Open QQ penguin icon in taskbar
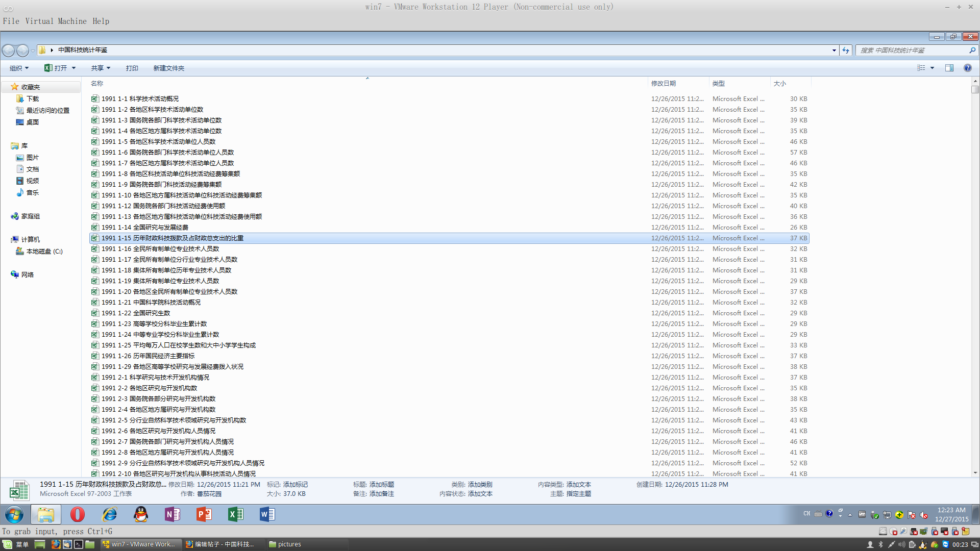Image resolution: width=980 pixels, height=551 pixels. pos(141,514)
